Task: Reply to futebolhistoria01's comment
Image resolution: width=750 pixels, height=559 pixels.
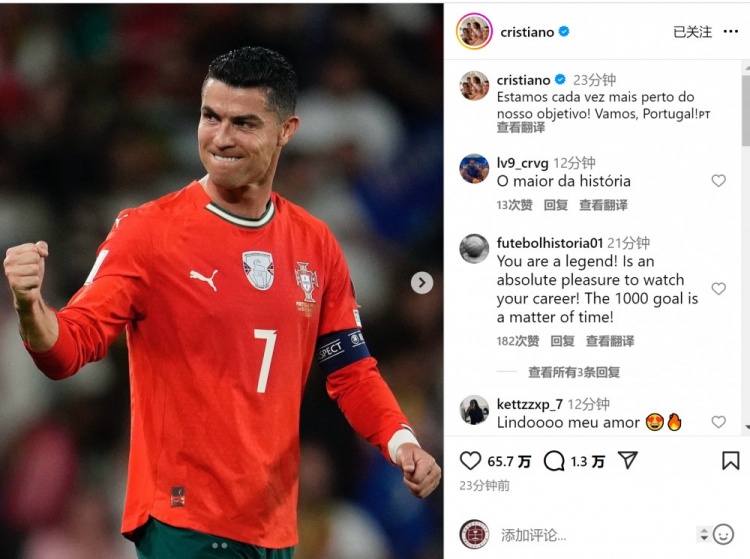Action: [562, 341]
